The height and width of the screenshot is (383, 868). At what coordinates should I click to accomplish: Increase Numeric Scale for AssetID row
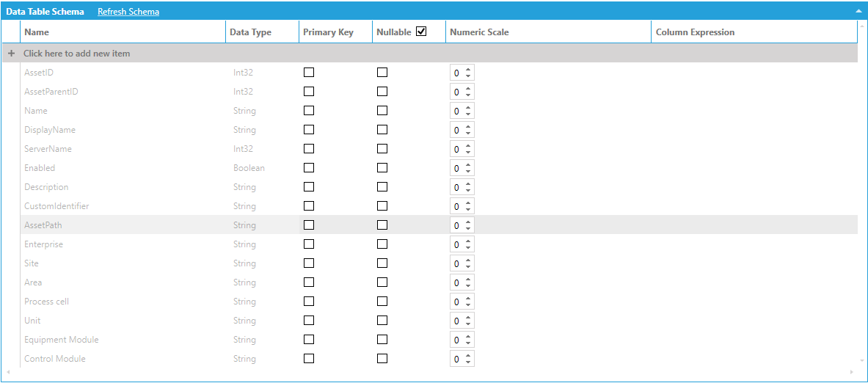coord(469,70)
